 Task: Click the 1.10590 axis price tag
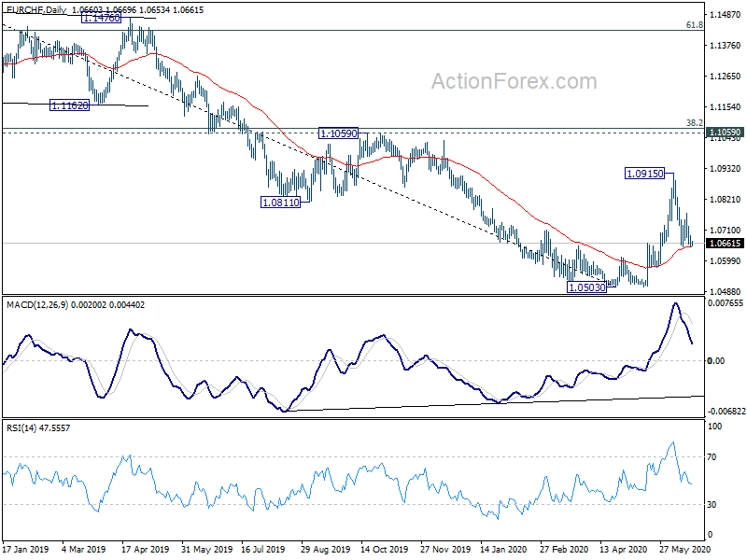[726, 132]
